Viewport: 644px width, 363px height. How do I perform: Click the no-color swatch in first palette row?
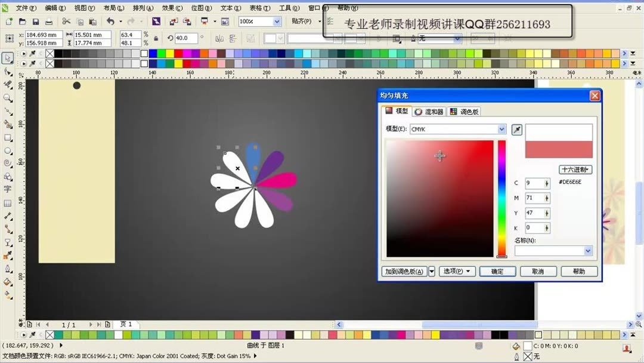point(49,54)
